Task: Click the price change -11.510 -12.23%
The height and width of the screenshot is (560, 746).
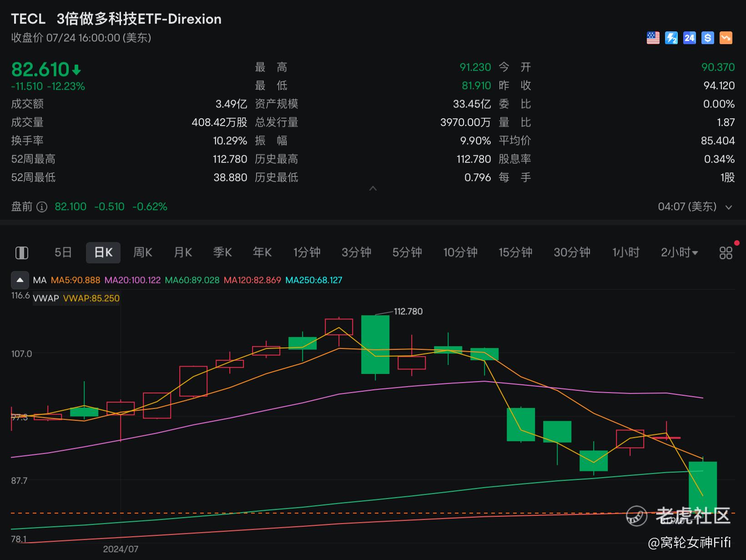Action: [48, 86]
